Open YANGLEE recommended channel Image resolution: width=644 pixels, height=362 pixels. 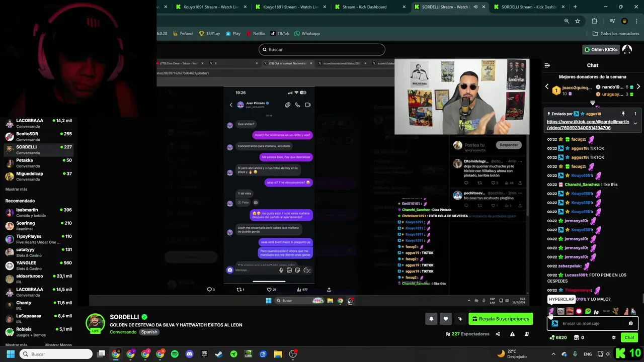39,265
